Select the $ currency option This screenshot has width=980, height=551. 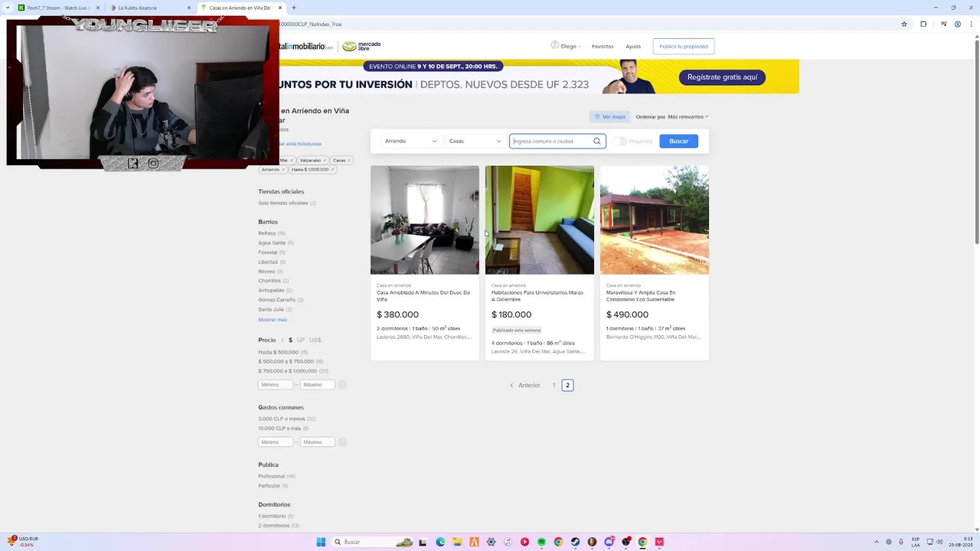[x=290, y=340]
